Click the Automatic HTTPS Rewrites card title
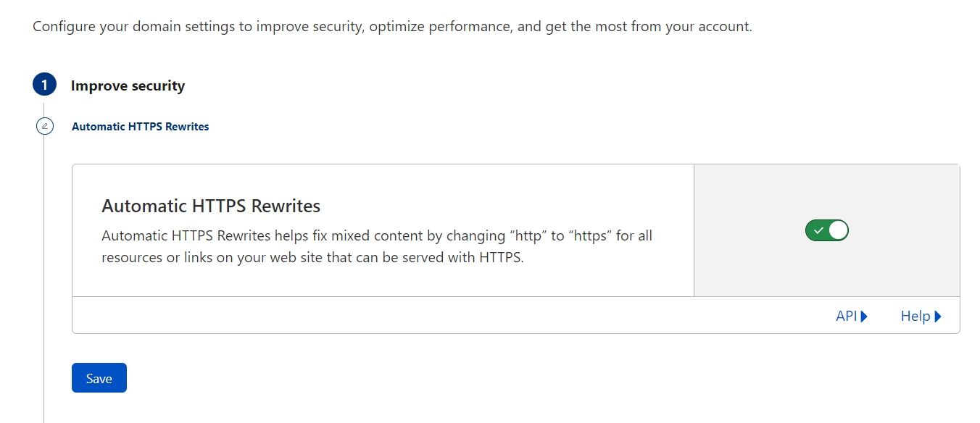This screenshot has width=980, height=423. pyautogui.click(x=211, y=206)
